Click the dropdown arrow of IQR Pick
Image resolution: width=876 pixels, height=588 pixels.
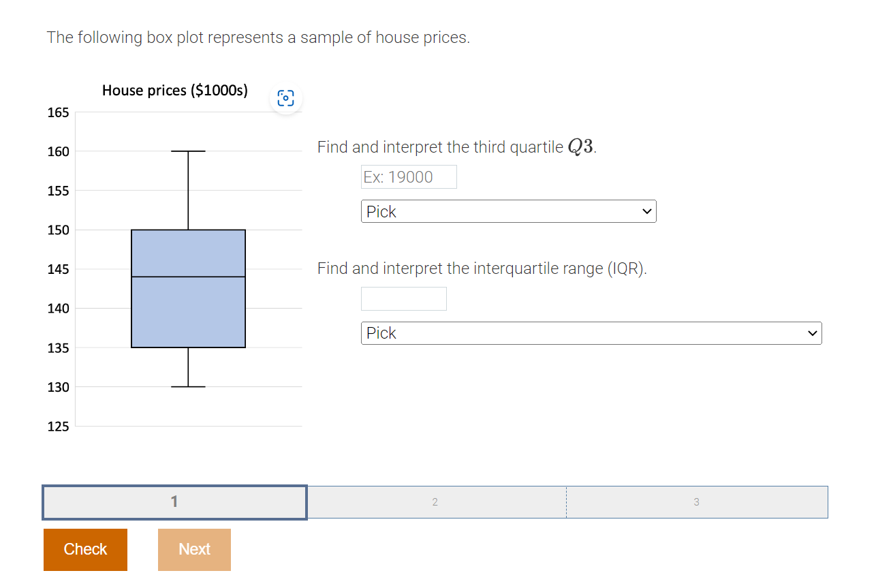click(811, 333)
